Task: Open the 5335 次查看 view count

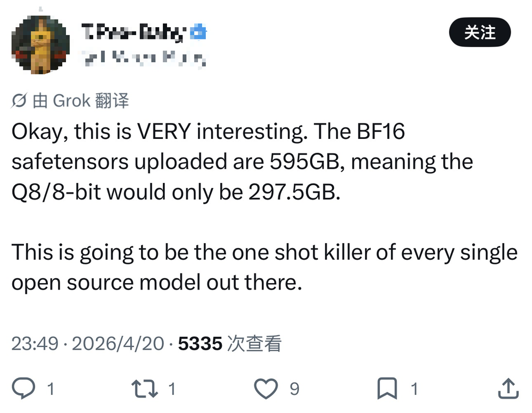Action: (x=229, y=344)
